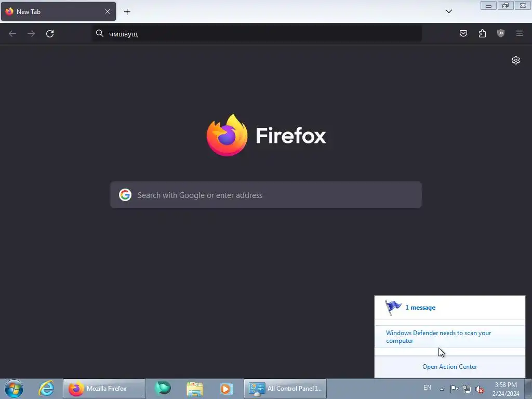The height and width of the screenshot is (399, 532).
Task: Open Windows Explorer from taskbar
Action: click(195, 389)
